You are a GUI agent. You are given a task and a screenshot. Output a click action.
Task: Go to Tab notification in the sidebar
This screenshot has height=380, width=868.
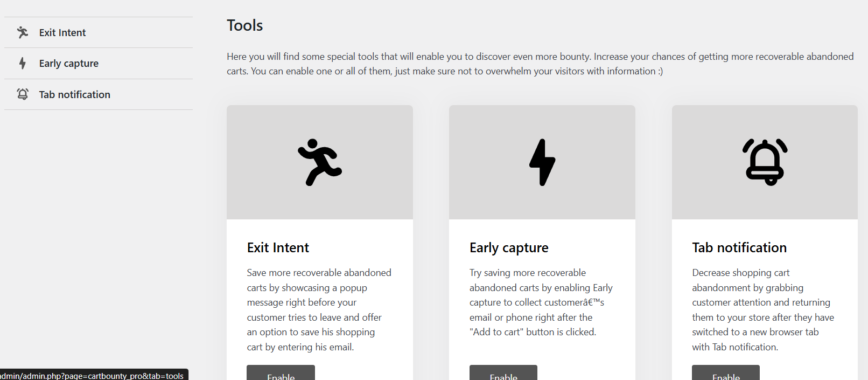click(75, 95)
